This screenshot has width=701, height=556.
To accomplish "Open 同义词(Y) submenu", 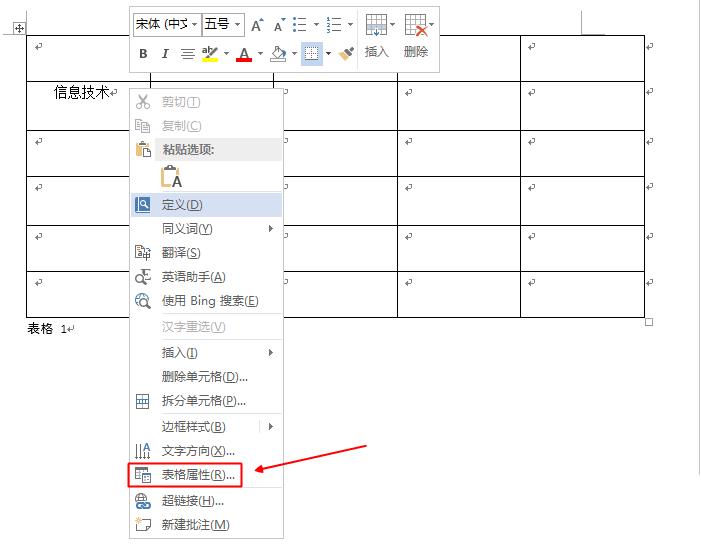I will pos(207,229).
